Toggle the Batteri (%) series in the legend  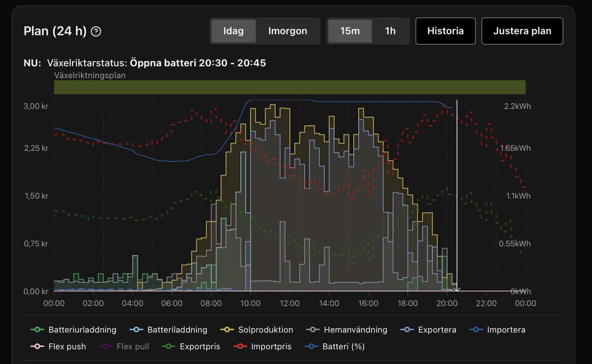[333, 347]
